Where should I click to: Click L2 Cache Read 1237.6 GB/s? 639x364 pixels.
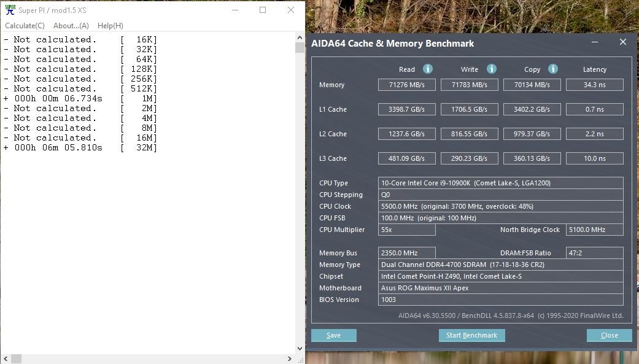click(407, 134)
